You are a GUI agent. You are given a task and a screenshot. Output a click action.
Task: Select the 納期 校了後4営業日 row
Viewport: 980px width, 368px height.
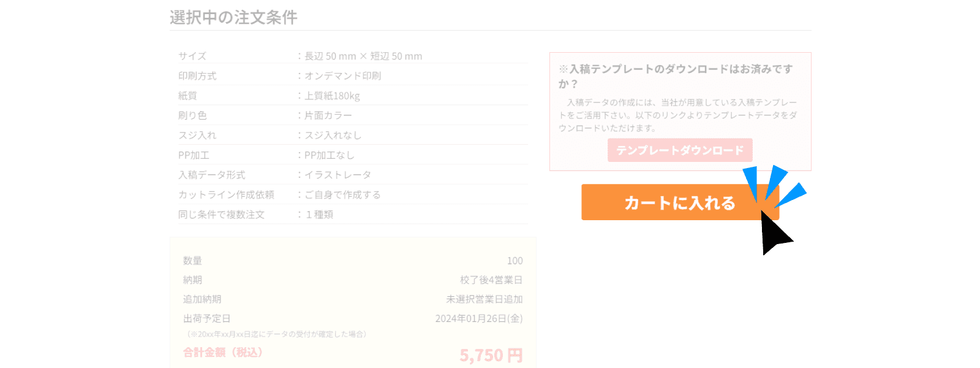(352, 280)
